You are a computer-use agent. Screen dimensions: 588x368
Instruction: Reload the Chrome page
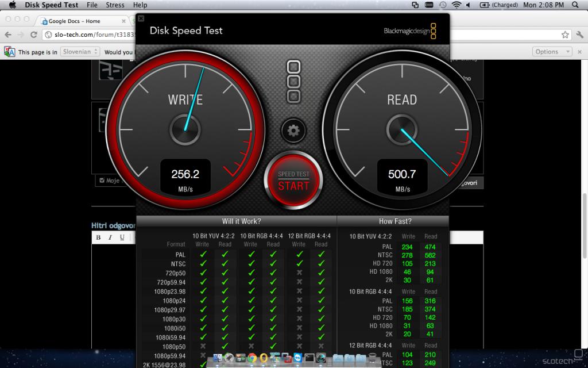coord(34,35)
